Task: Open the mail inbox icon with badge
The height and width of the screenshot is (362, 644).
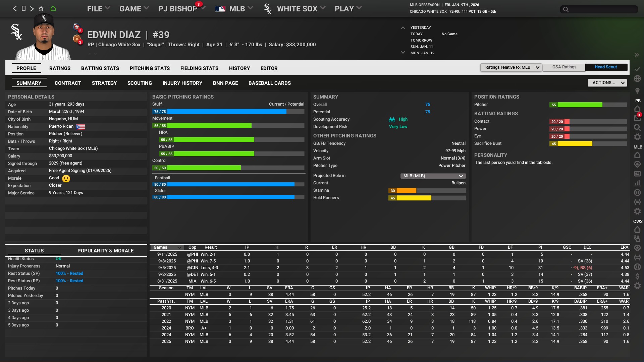Action: 637,118
